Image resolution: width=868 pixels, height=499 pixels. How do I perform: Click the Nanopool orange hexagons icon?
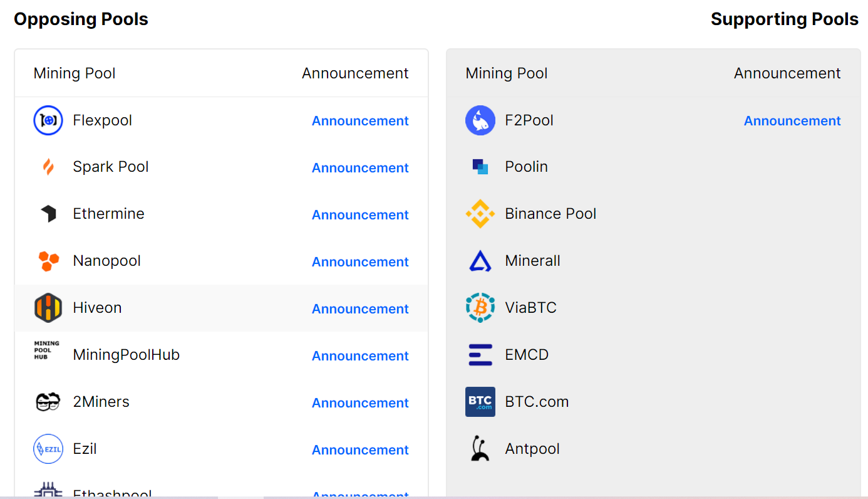click(x=48, y=261)
